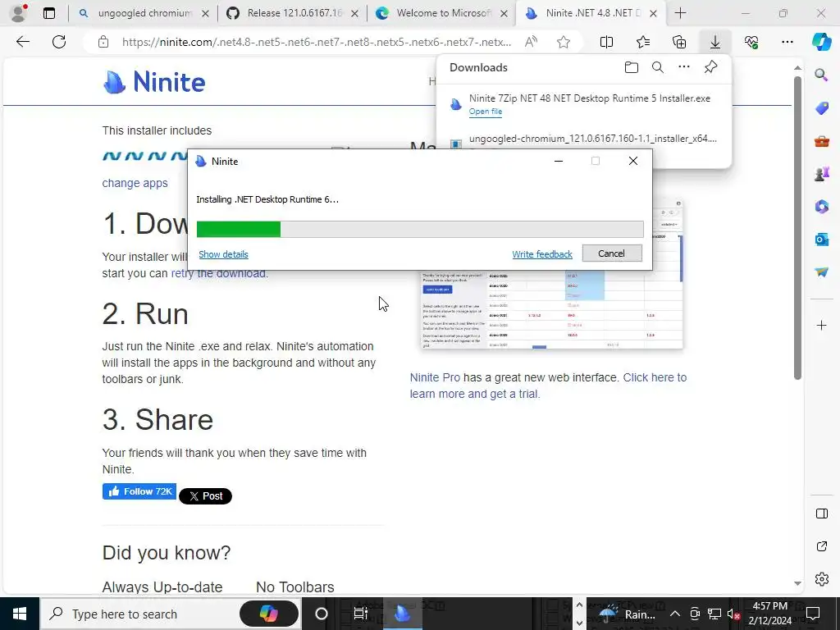840x630 pixels.
Task: Open sidebar Shopping tag icon
Action: click(x=821, y=107)
